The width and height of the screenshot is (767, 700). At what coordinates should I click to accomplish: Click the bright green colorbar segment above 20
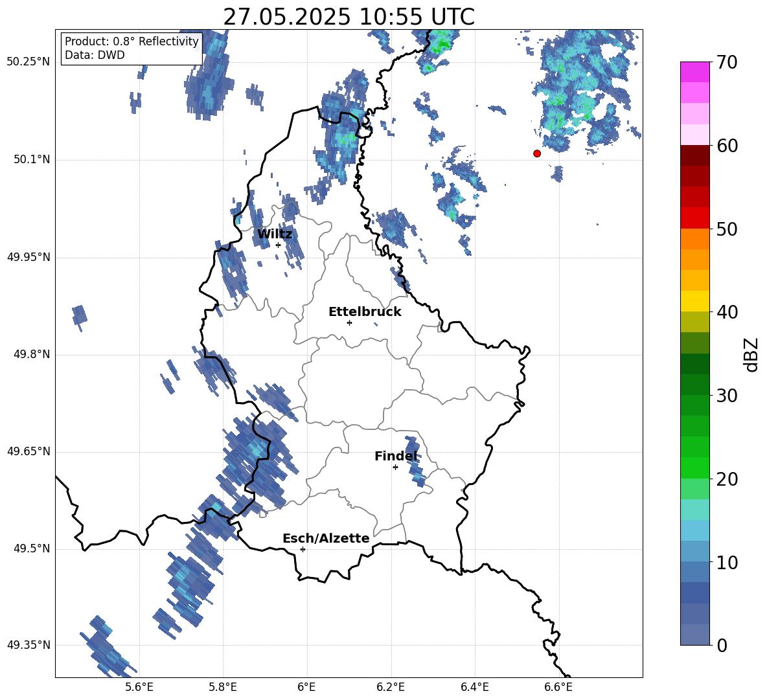(x=694, y=468)
